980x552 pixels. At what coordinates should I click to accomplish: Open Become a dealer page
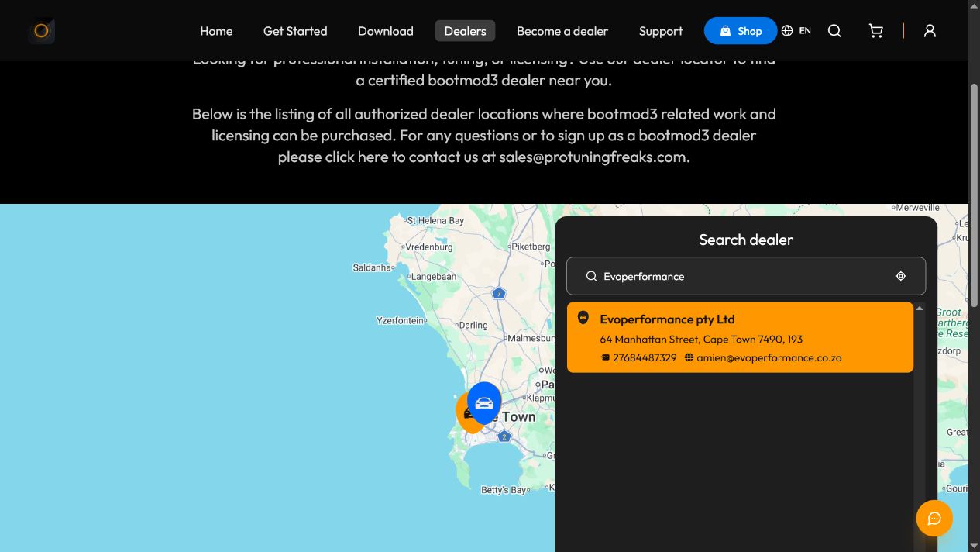[x=562, y=31]
